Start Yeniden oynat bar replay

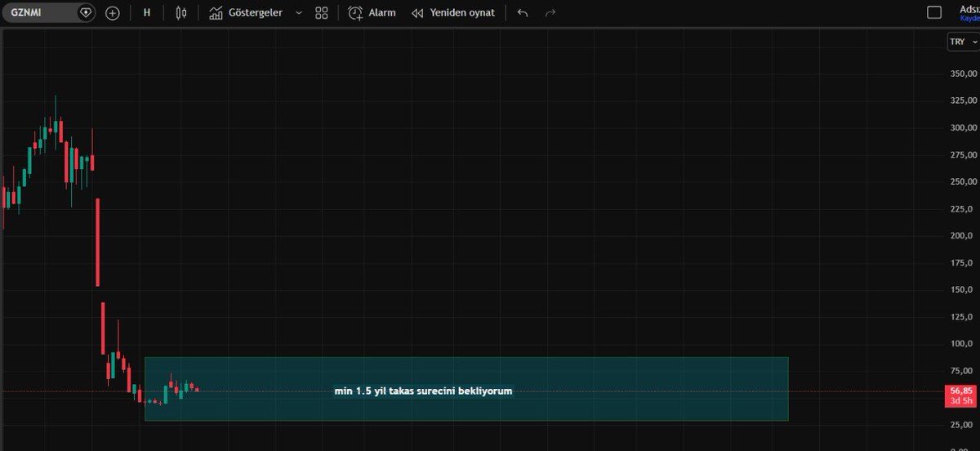pyautogui.click(x=453, y=13)
